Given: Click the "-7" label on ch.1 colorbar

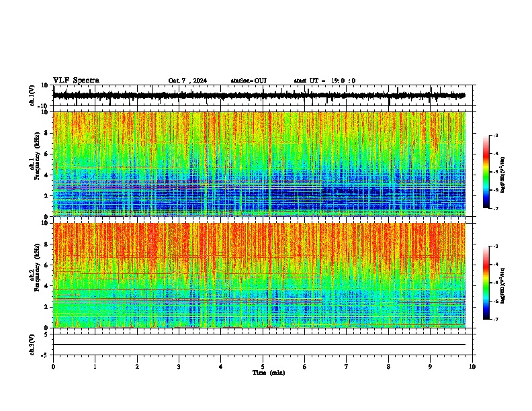Looking at the screenshot, I should click(x=495, y=208).
